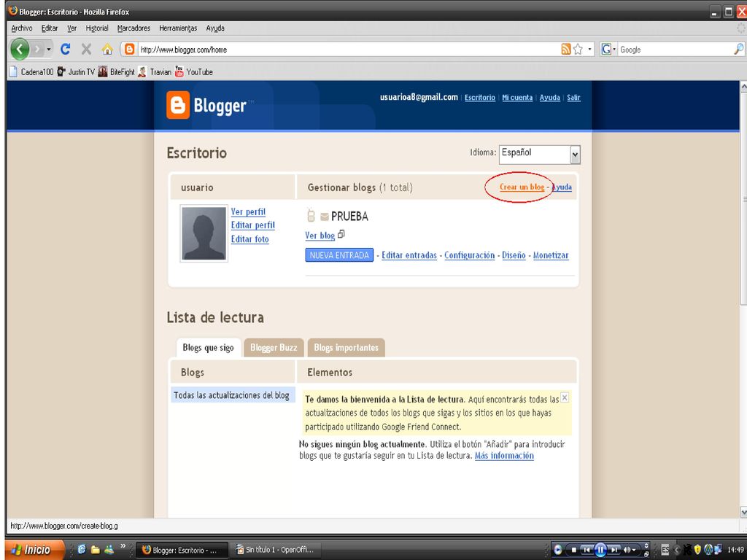The image size is (747, 560).
Task: Open the YouTube bookmark
Action: click(x=194, y=72)
